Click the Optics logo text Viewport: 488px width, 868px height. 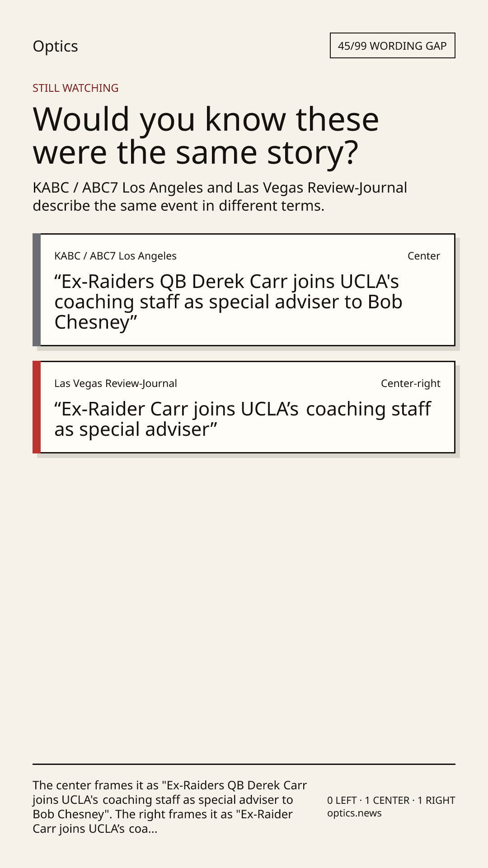pyautogui.click(x=55, y=46)
